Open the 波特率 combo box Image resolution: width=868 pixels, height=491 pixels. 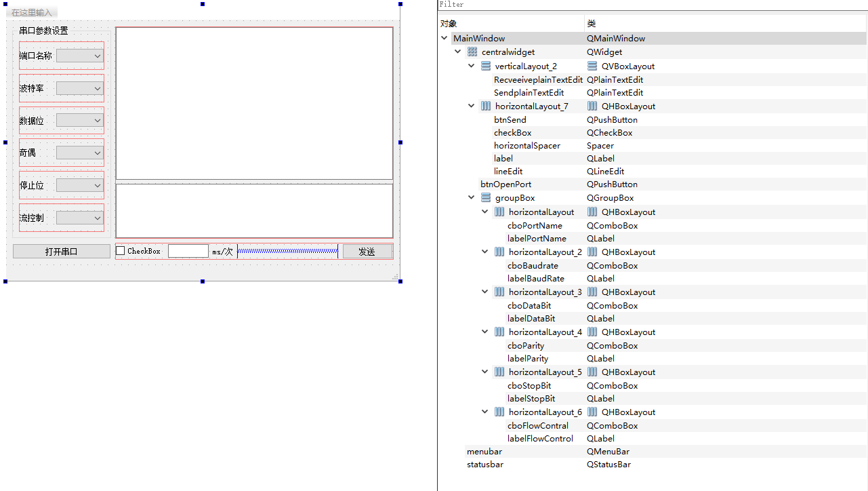80,88
